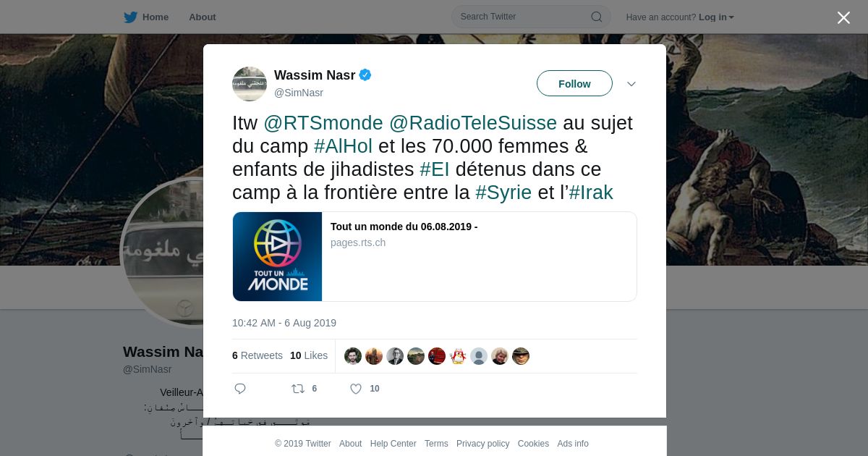The image size is (868, 456).
Task: Open the Log in dropdown
Action: [x=716, y=17]
